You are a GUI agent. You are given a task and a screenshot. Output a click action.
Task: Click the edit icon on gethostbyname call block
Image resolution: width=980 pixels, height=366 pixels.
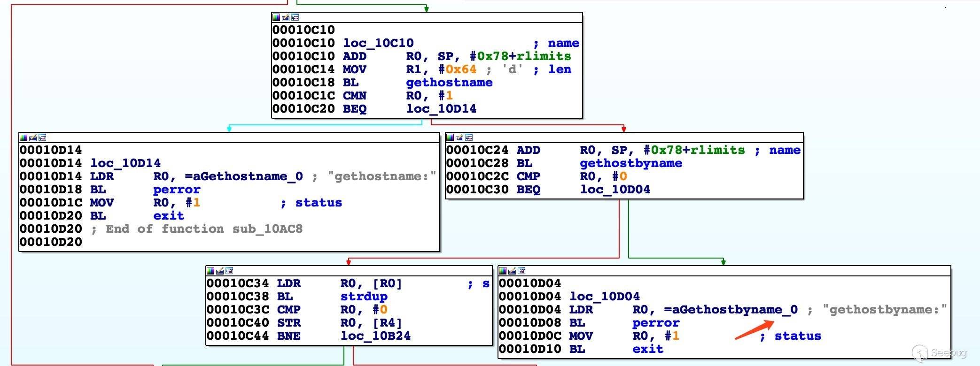click(x=459, y=137)
